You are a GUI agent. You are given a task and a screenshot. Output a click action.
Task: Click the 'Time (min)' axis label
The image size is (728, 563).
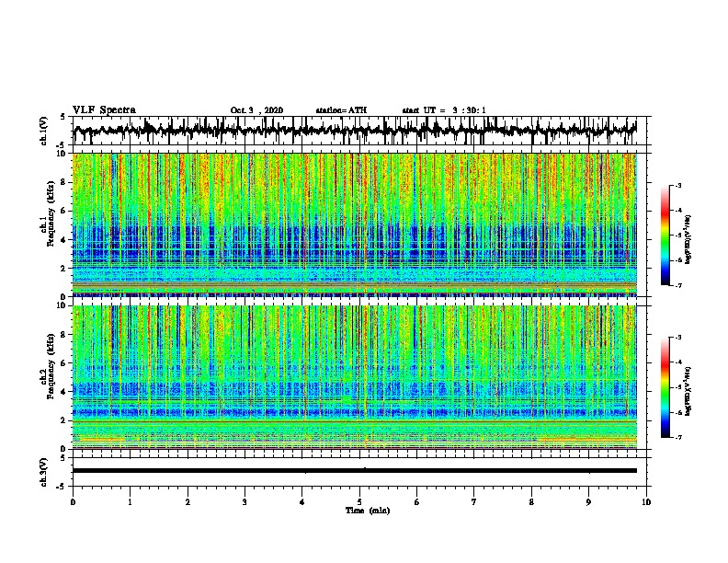[x=368, y=511]
